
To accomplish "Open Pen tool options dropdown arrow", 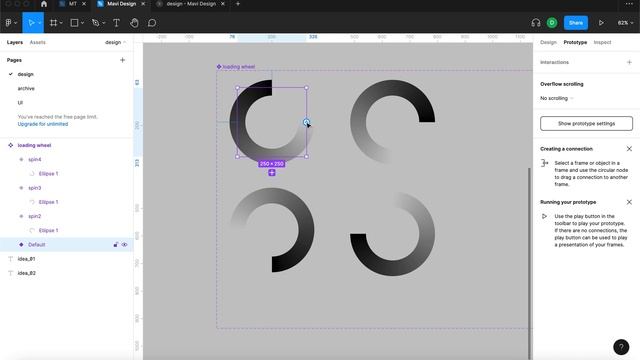I will pyautogui.click(x=104, y=23).
